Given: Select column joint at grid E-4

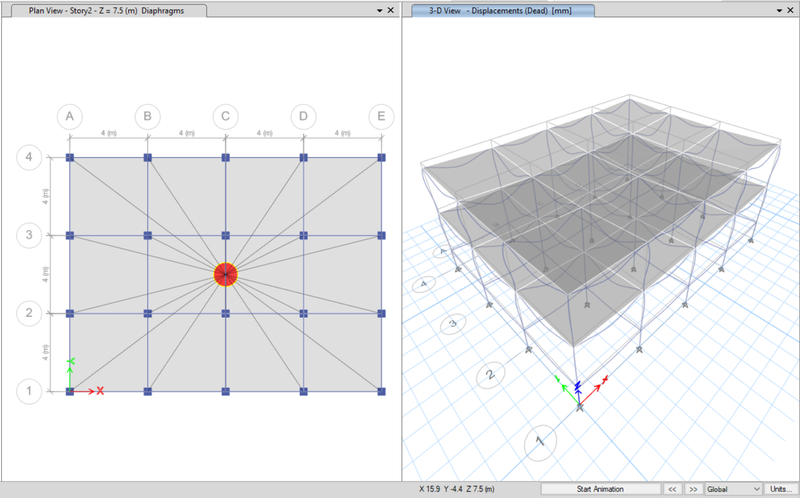Looking at the screenshot, I should point(381,158).
